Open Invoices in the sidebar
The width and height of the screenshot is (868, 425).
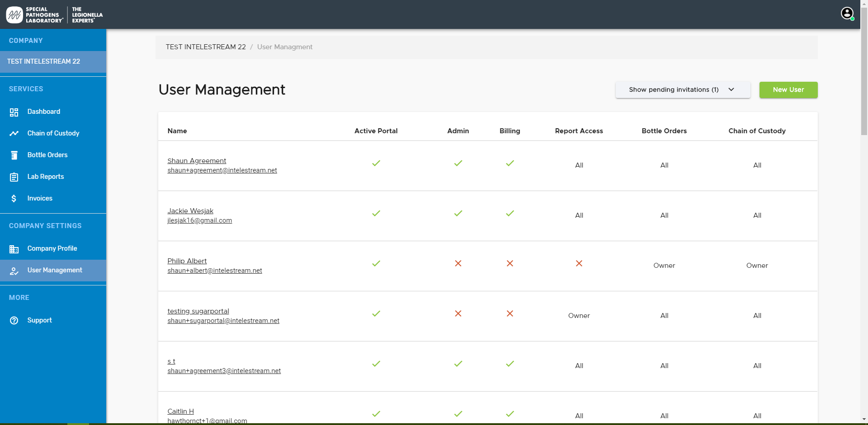tap(40, 198)
